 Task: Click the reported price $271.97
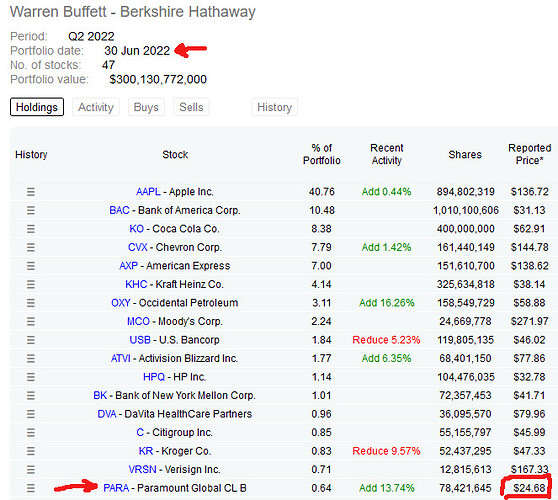tap(530, 321)
